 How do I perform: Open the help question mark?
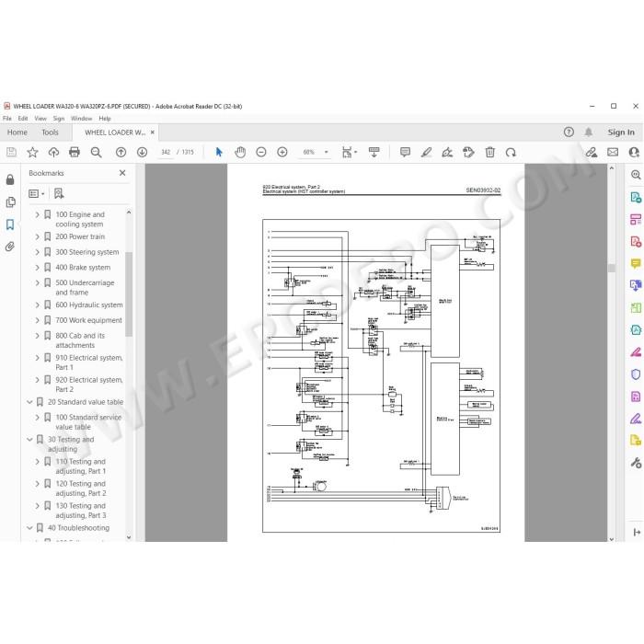tap(569, 132)
